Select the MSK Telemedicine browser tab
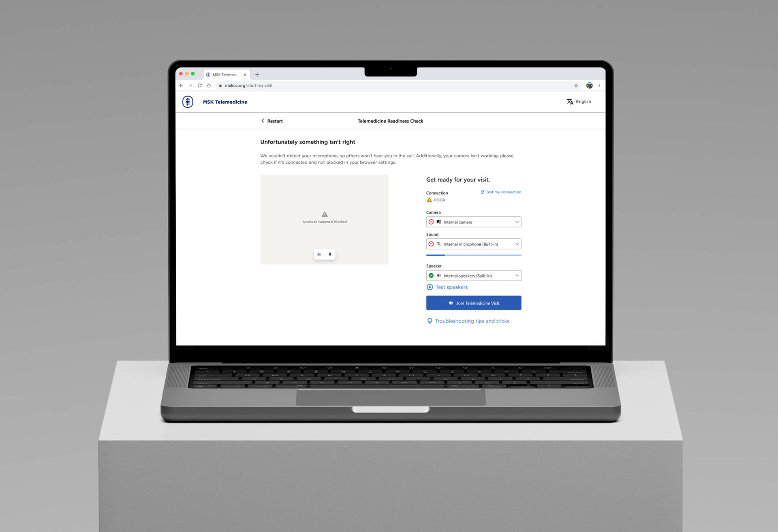The image size is (778, 532). [225, 75]
